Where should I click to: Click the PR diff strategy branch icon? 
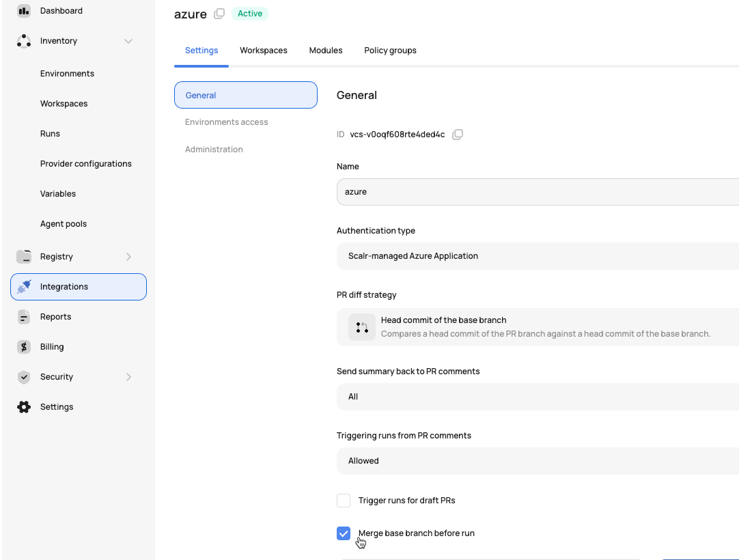361,327
